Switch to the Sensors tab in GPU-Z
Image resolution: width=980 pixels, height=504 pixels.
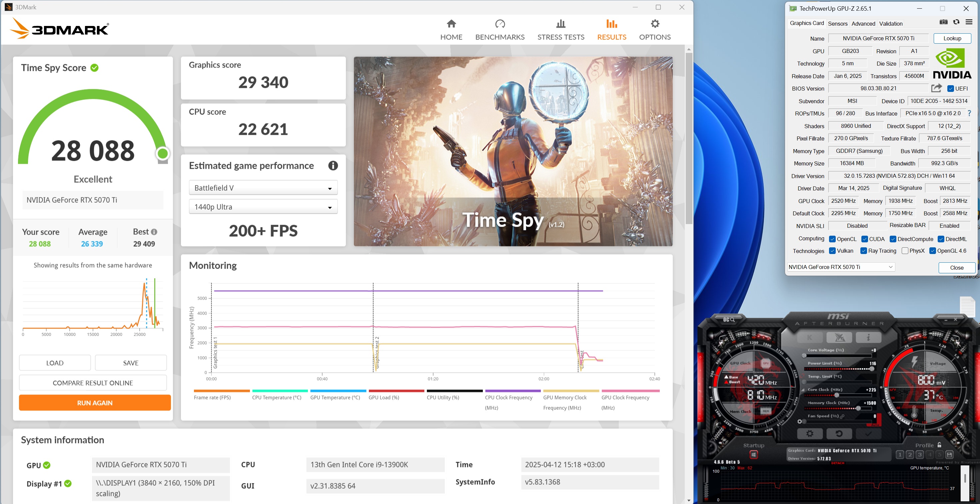[x=837, y=24]
